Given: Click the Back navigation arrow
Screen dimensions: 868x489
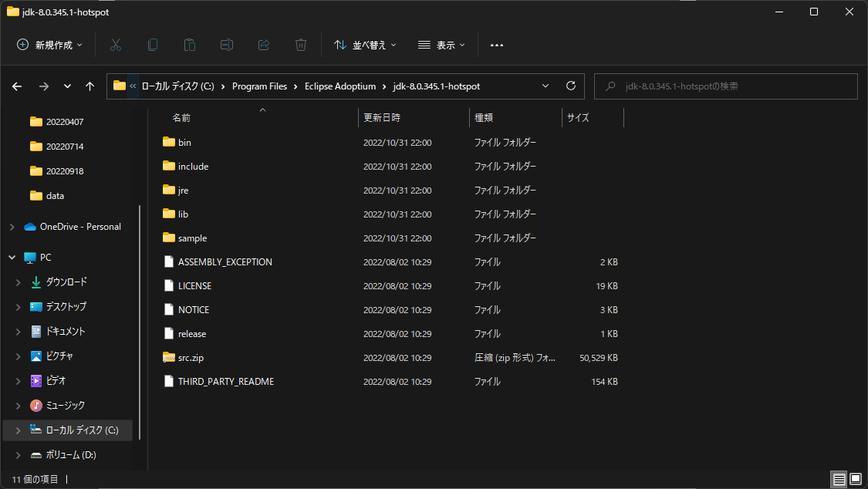Looking at the screenshot, I should [x=16, y=86].
